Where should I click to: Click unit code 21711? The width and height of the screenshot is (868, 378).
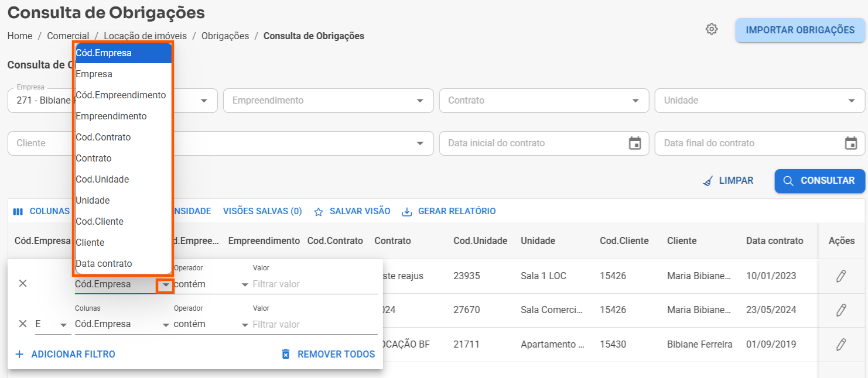click(x=467, y=344)
